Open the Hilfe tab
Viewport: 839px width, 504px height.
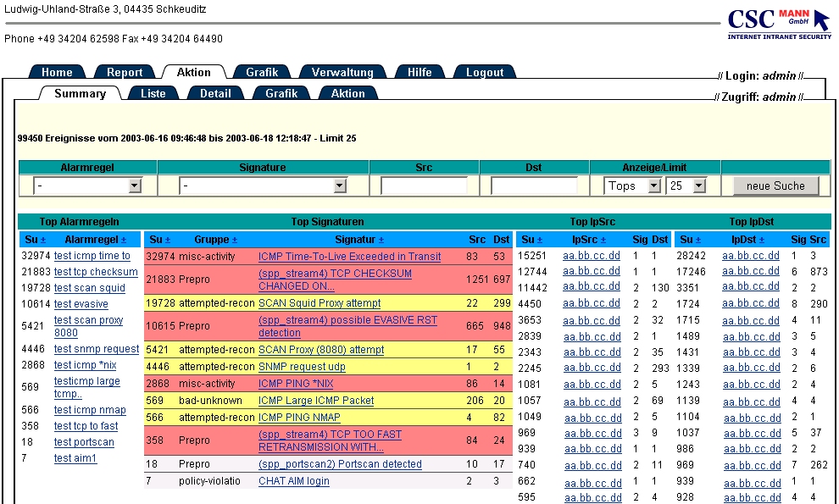[419, 72]
